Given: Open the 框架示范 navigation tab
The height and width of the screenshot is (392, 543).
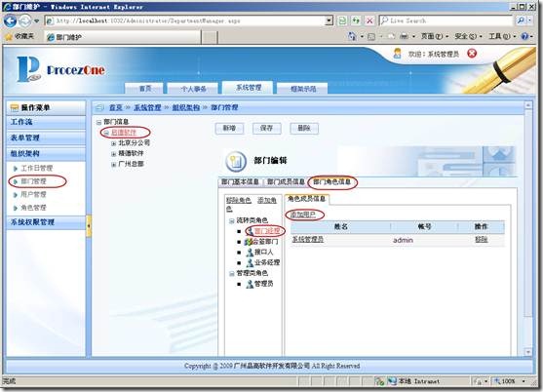Looking at the screenshot, I should click(x=303, y=89).
